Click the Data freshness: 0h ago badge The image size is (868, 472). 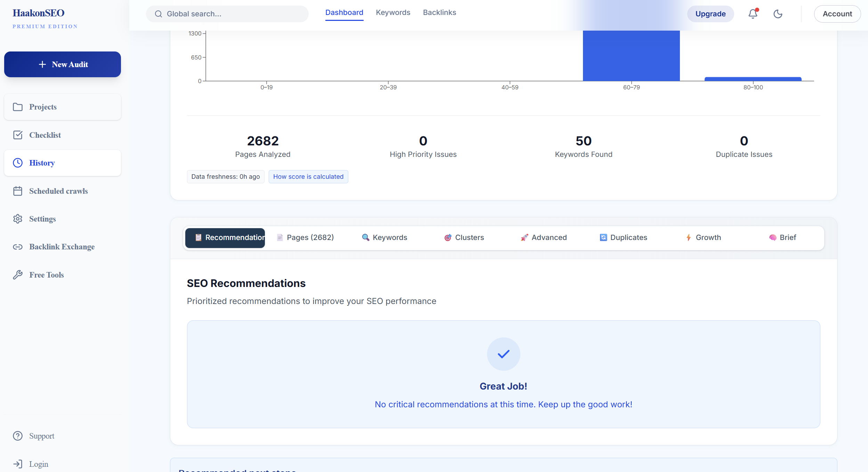pos(226,177)
